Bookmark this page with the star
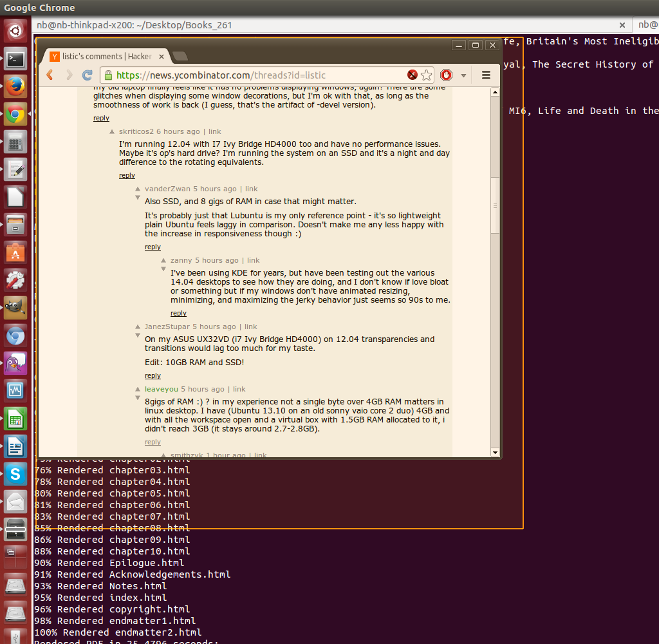This screenshot has width=659, height=644. click(426, 75)
